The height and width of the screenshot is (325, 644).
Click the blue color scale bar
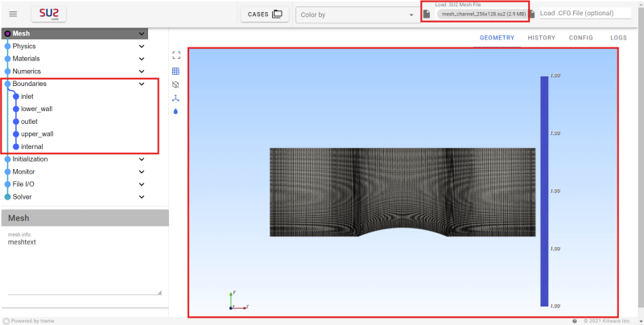pyautogui.click(x=544, y=191)
